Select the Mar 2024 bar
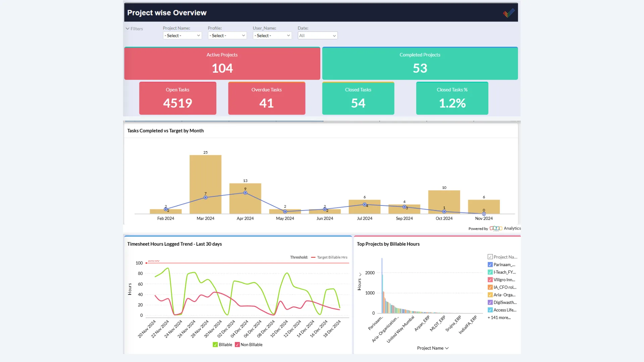 pos(205,184)
